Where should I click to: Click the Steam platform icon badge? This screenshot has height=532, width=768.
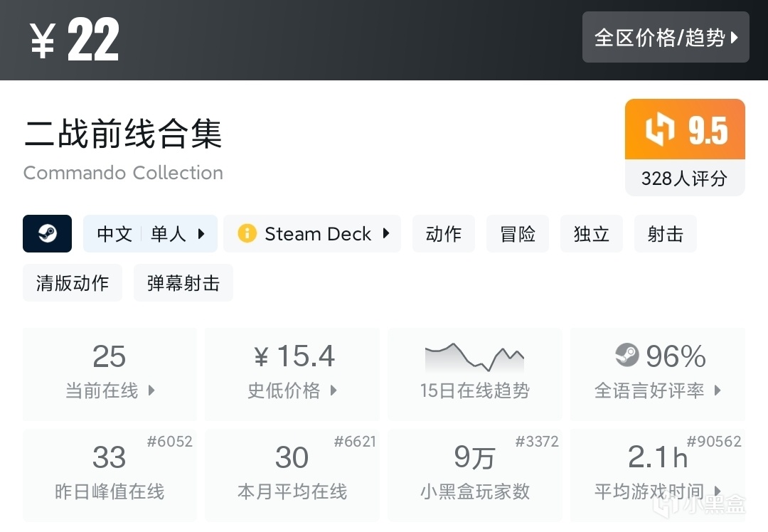[47, 234]
